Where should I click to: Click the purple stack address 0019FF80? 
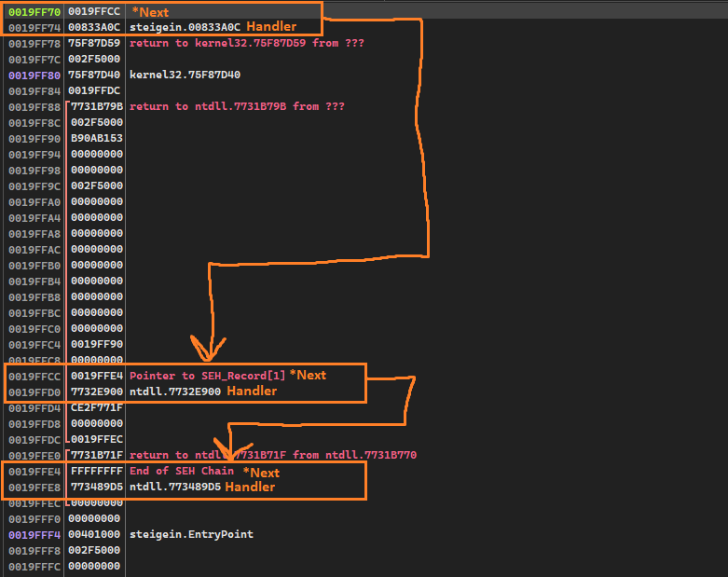(32, 75)
